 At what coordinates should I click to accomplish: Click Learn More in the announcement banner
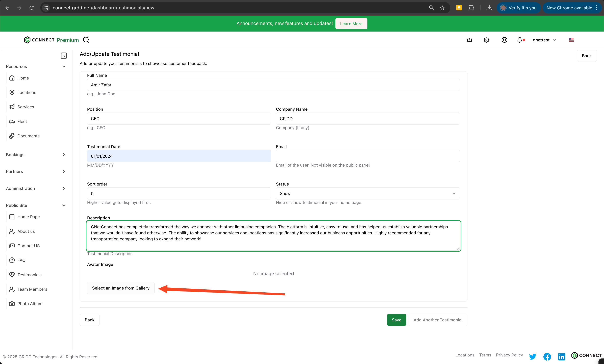click(x=351, y=23)
